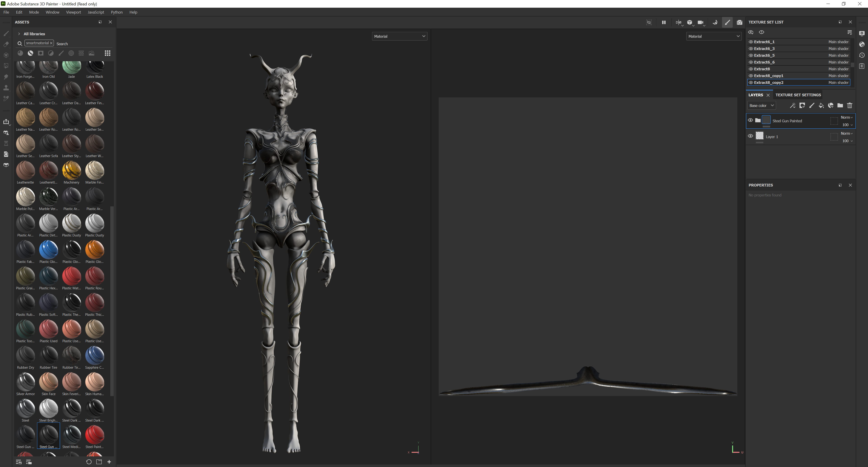The height and width of the screenshot is (467, 868).
Task: Select the Extract8 texture set
Action: (762, 69)
